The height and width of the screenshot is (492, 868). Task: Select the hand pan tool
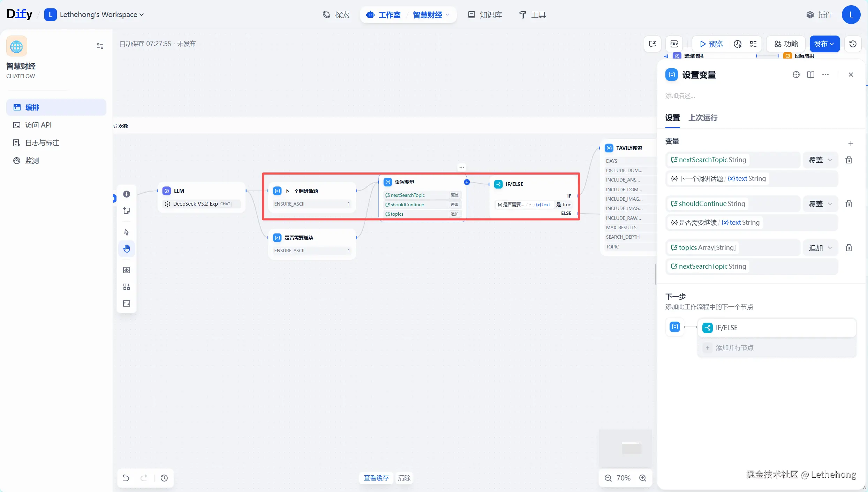click(x=127, y=249)
